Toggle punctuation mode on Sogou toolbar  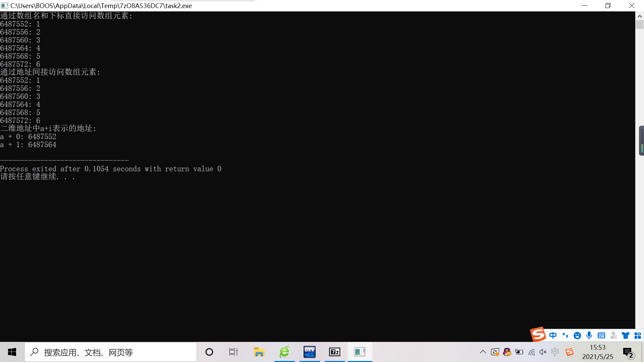565,335
